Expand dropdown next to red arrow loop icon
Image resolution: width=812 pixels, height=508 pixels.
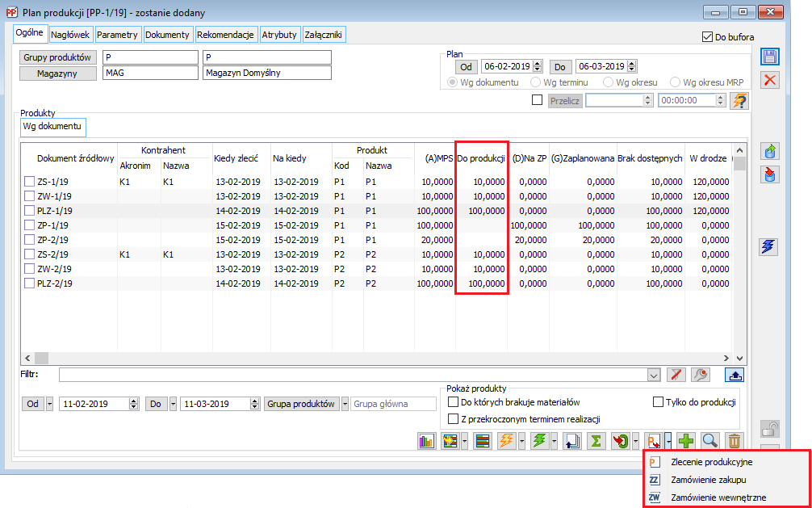pos(635,442)
